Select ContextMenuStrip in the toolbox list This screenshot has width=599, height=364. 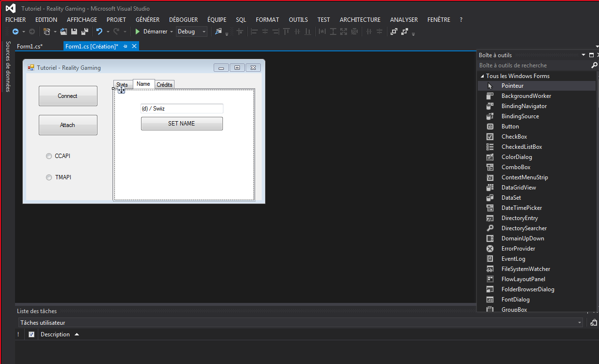[536, 177]
